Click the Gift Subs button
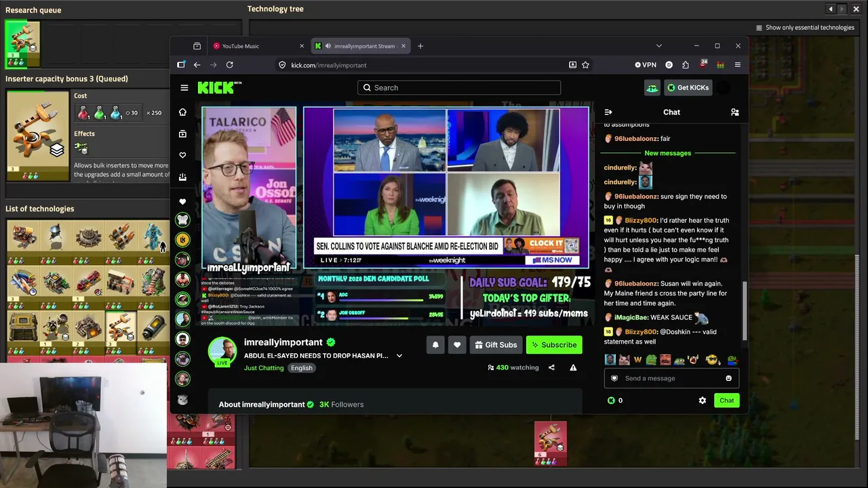The image size is (868, 488). pyautogui.click(x=495, y=345)
